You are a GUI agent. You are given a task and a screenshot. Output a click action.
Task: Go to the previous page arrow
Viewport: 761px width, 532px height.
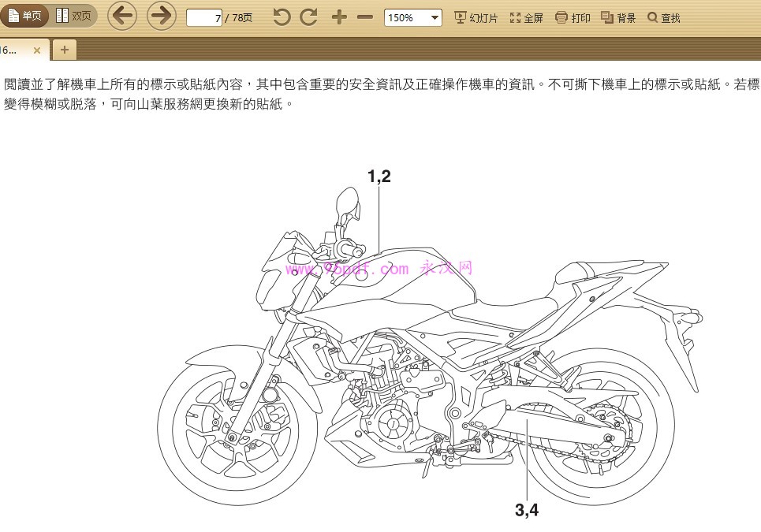click(x=121, y=17)
